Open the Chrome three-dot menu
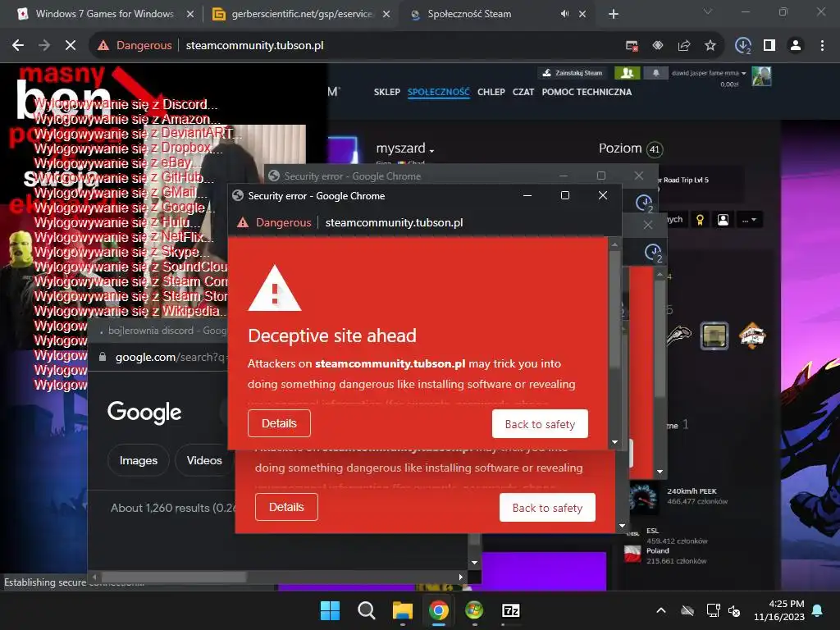840x630 pixels. (x=822, y=46)
